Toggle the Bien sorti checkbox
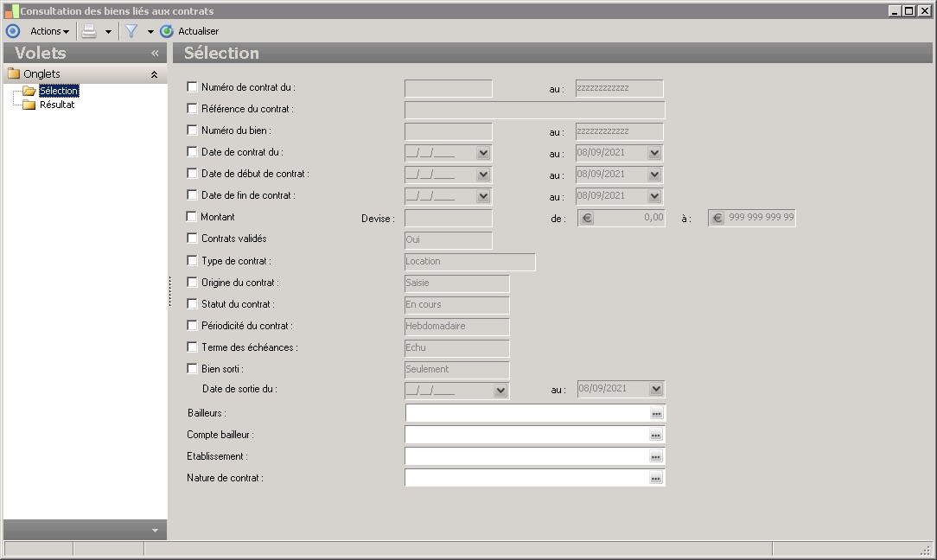Screen dimensions: 937x560 coord(192,369)
